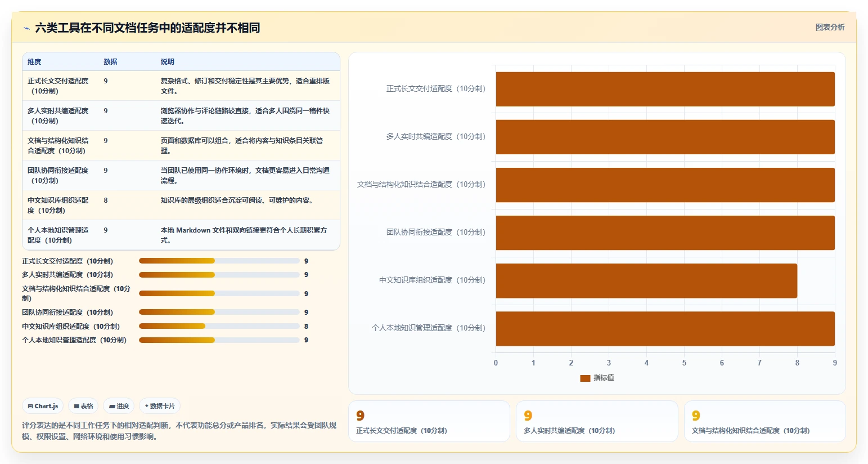Click the 表格 tag chip
868x464 pixels.
tap(83, 406)
